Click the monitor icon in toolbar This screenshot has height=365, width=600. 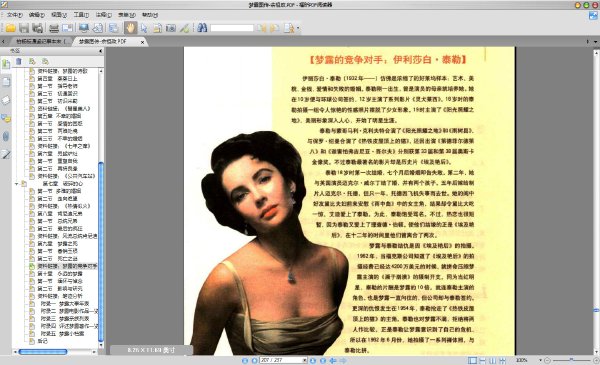(x=84, y=28)
